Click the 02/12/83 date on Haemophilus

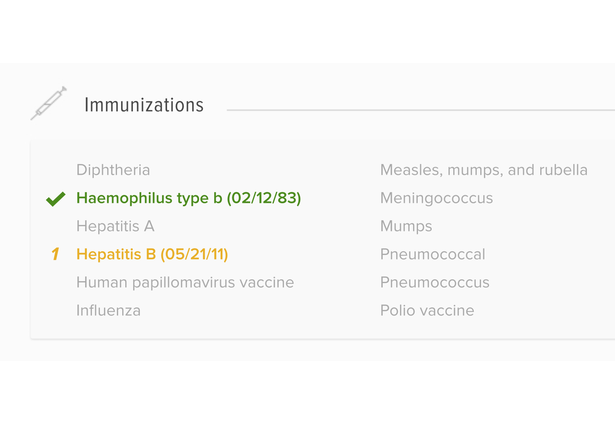tap(264, 198)
